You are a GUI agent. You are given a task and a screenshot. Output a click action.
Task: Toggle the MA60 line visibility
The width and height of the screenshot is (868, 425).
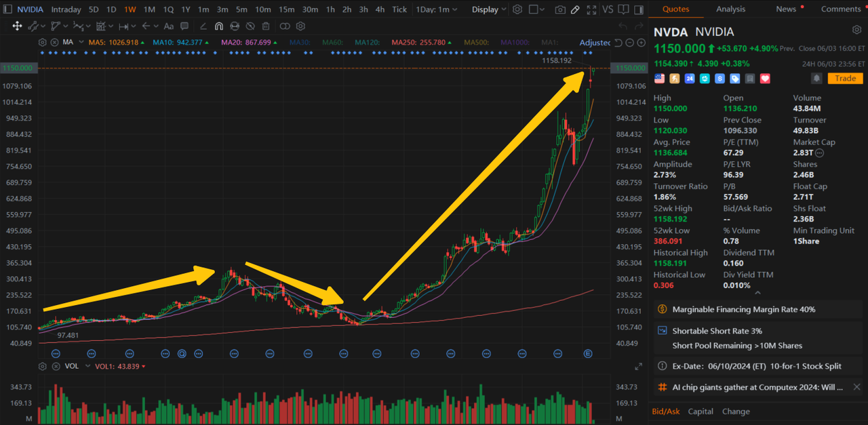332,42
